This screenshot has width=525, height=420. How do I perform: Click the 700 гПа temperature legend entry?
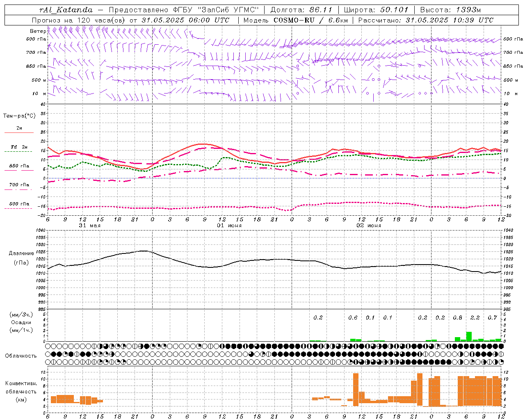click(x=19, y=185)
